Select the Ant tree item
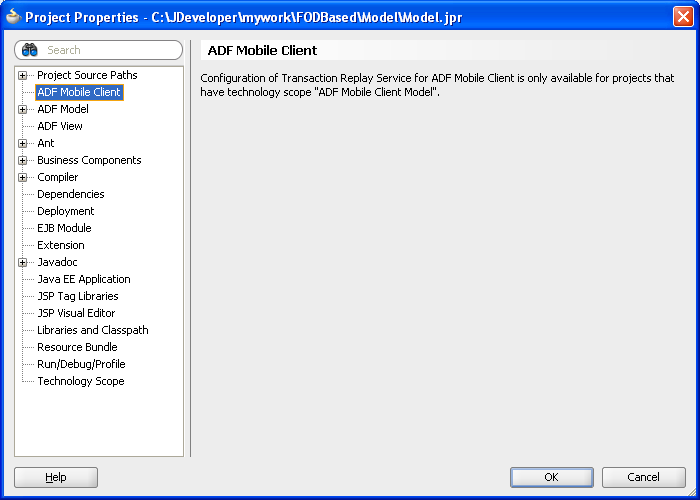 coord(46,143)
